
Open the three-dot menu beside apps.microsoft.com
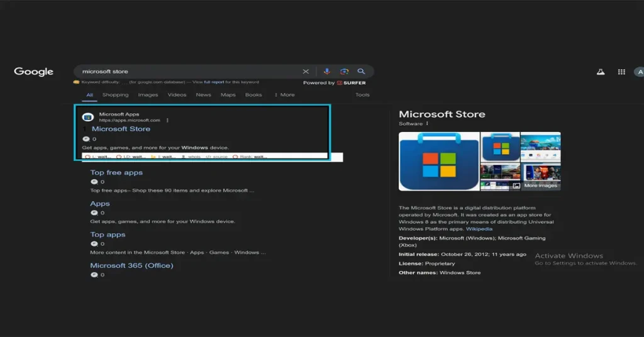(x=167, y=120)
